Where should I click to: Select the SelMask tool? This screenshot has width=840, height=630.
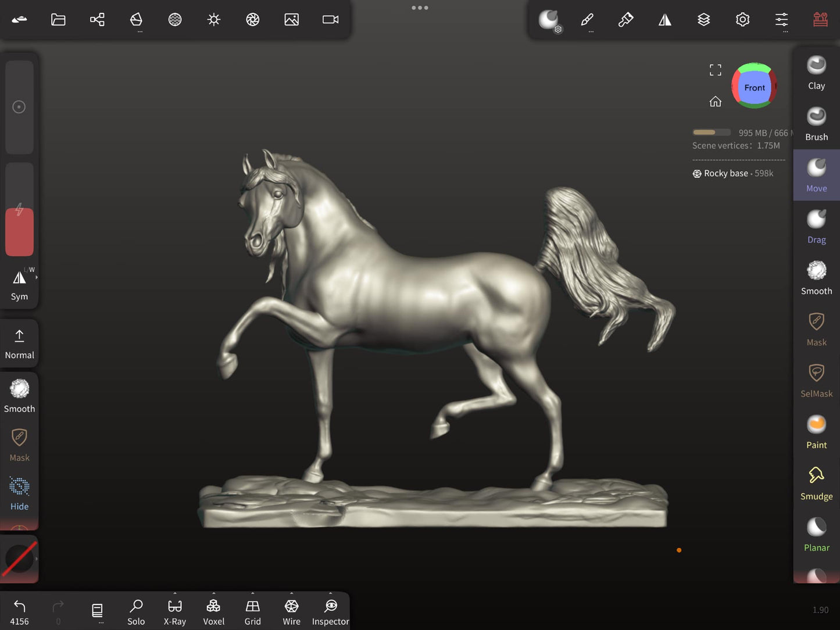point(816,381)
